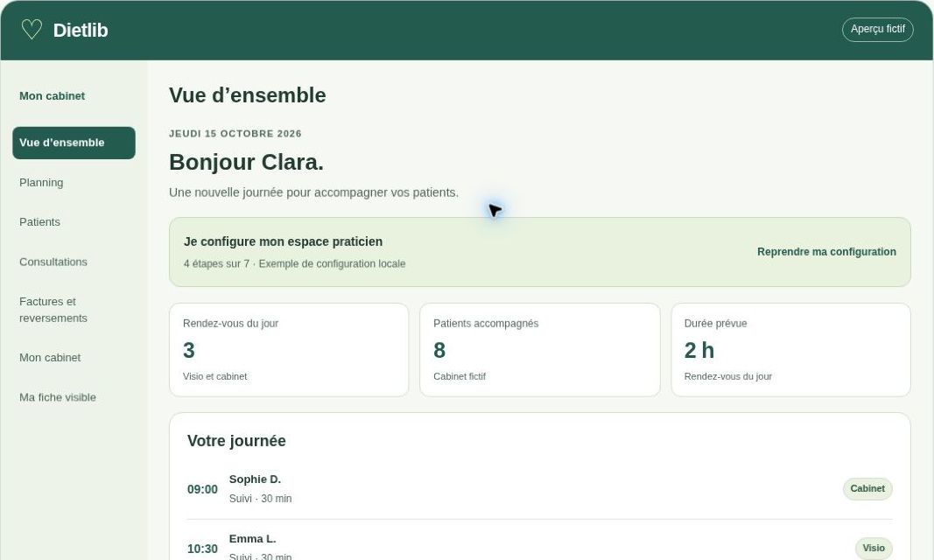Click the Cabinet tag for Sophie D.
This screenshot has width=934, height=560.
867,488
